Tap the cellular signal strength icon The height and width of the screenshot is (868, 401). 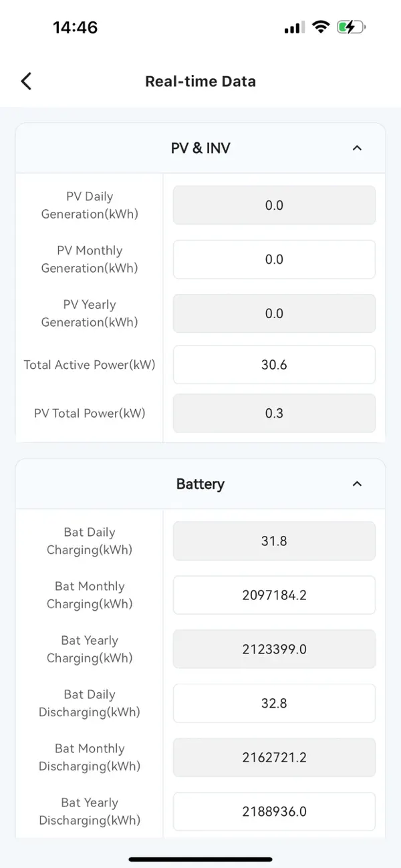coord(293,27)
